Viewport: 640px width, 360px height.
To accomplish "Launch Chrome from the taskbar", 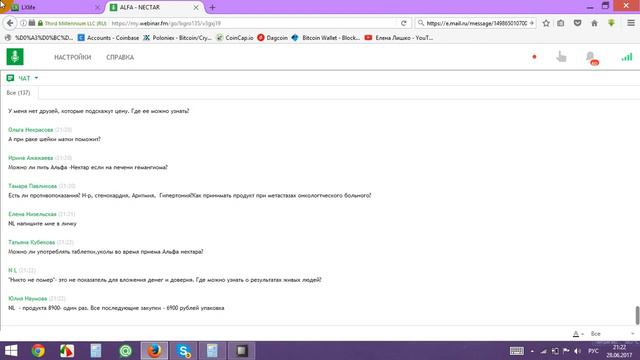I will click(38, 351).
